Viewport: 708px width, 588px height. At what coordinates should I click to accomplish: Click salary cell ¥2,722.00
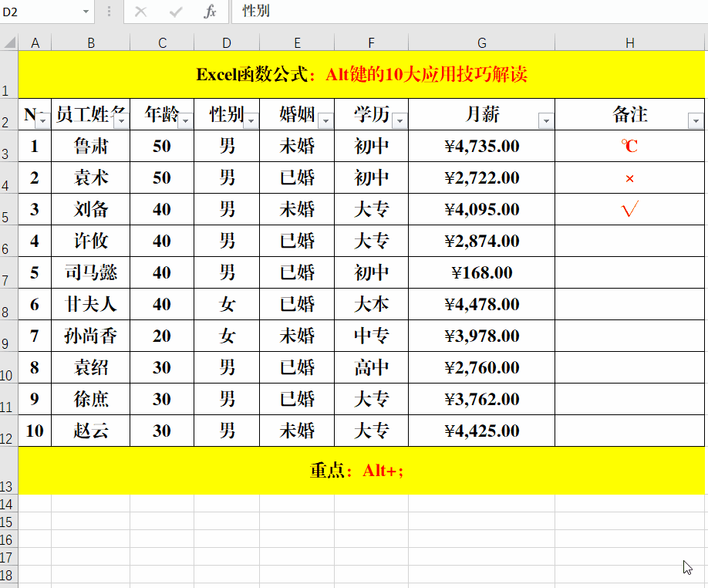[x=482, y=177]
